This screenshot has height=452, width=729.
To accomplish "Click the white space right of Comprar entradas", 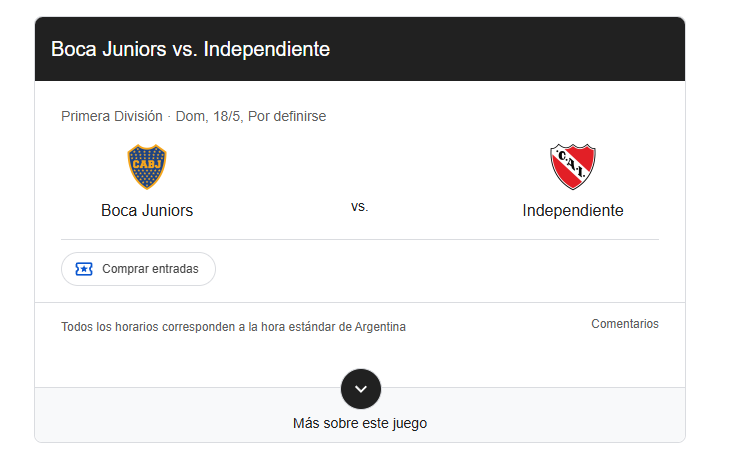I will (x=437, y=269).
